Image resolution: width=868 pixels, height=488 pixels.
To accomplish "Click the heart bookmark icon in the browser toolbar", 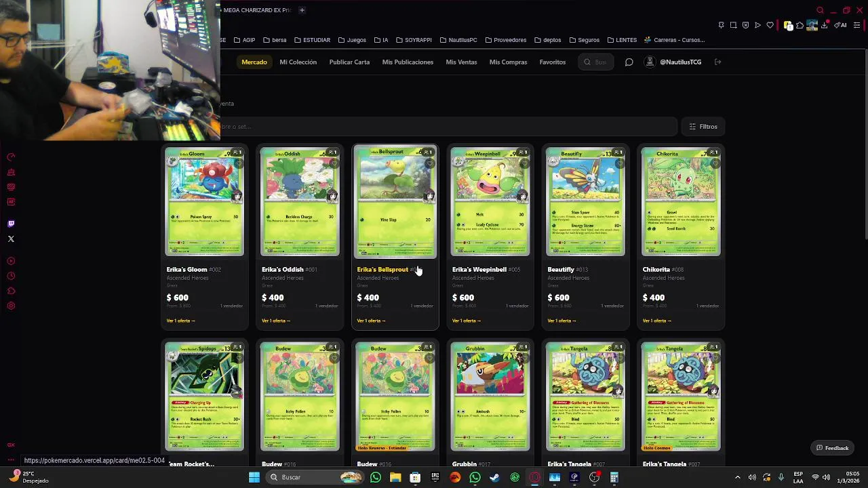I will pyautogui.click(x=770, y=25).
